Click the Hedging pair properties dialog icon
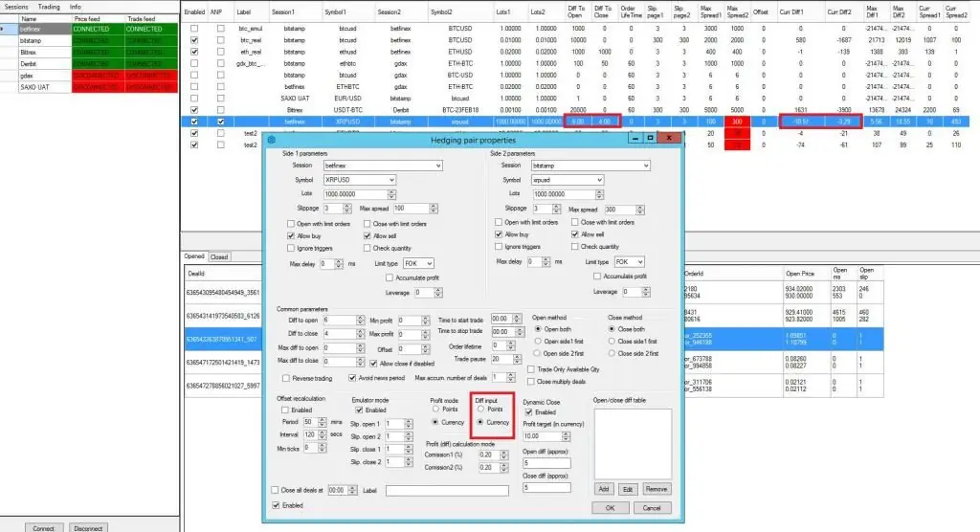Screen dimensions: 980x532 point(271,140)
